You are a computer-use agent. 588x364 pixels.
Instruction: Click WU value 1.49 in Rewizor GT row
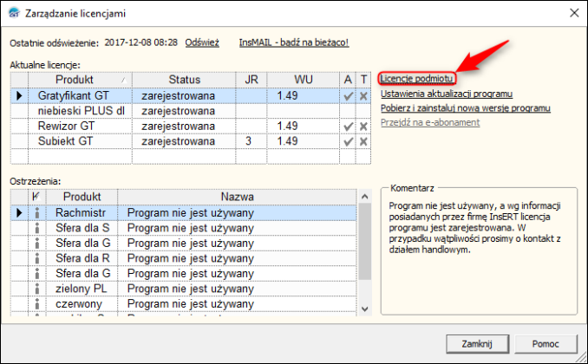[287, 127]
